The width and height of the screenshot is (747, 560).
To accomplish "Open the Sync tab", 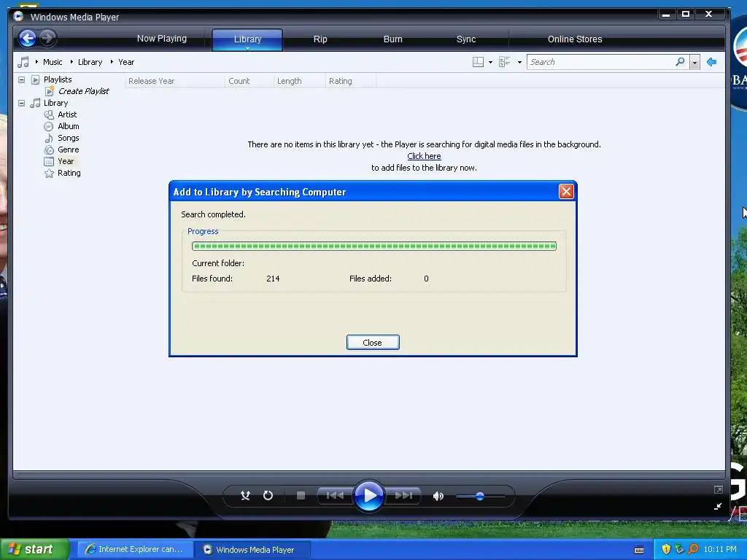I will pos(466,39).
